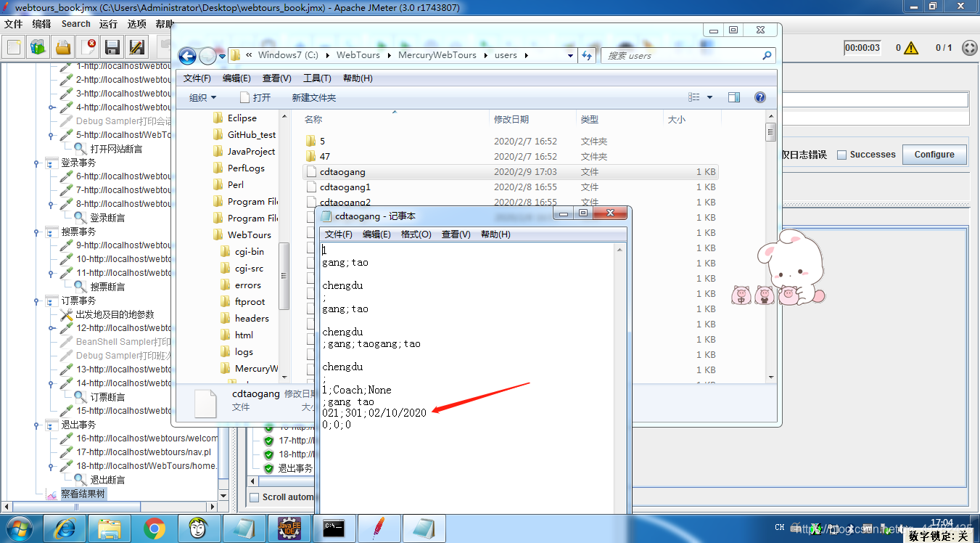Viewport: 980px width, 543px height.
Task: Click the JMeter Close test plan icon
Action: [x=88, y=47]
